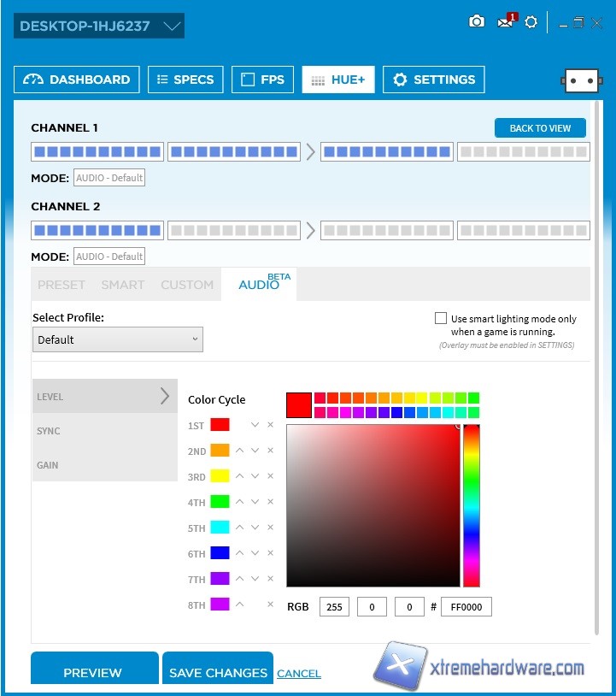Click the camera screenshot icon
616x696 pixels.
point(477,22)
